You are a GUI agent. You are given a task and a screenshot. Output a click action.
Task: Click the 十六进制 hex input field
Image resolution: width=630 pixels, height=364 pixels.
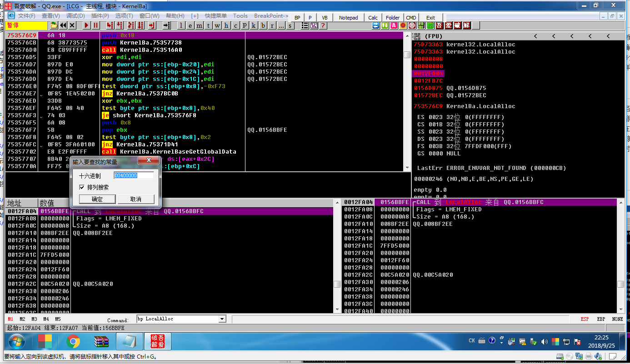[134, 175]
